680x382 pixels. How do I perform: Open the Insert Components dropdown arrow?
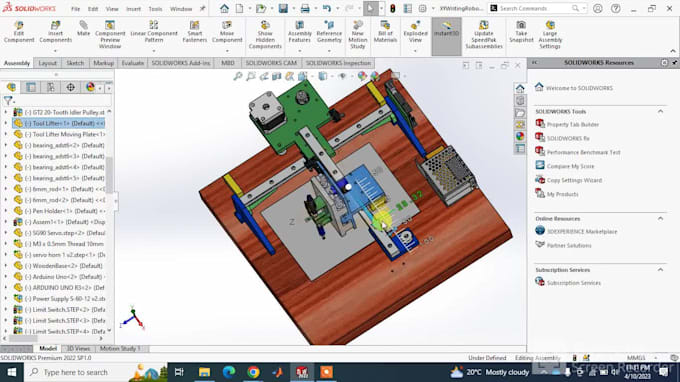point(55,51)
